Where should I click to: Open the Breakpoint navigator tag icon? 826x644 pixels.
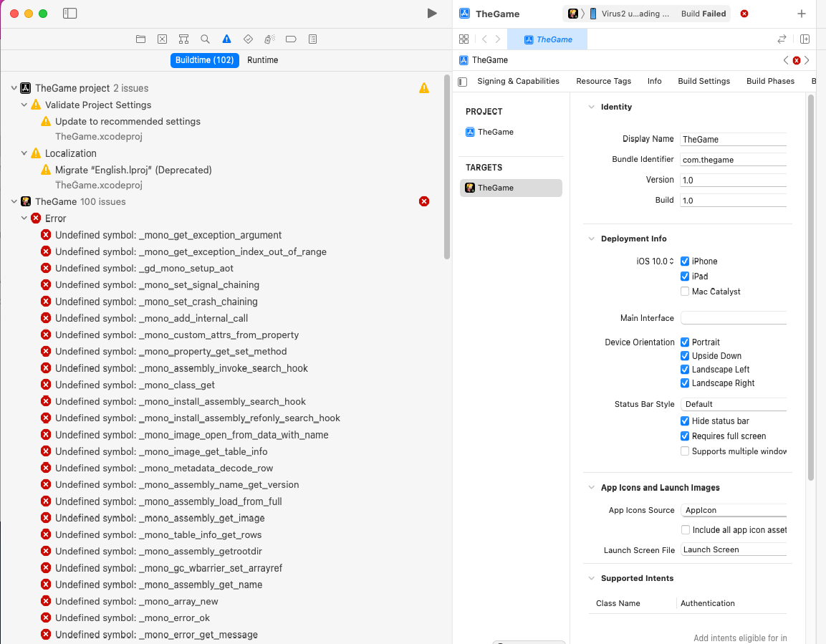[x=291, y=39]
